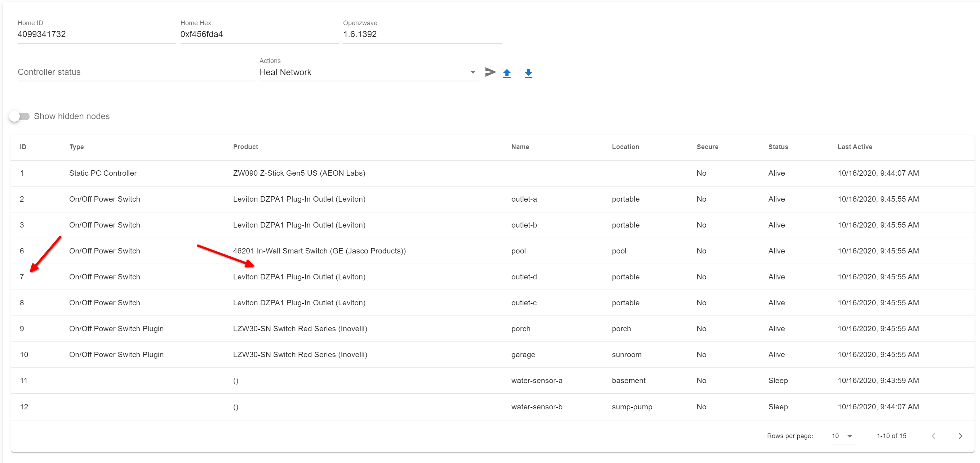Image resolution: width=980 pixels, height=463 pixels.
Task: Click the blue download configuration icon
Action: tap(528, 73)
